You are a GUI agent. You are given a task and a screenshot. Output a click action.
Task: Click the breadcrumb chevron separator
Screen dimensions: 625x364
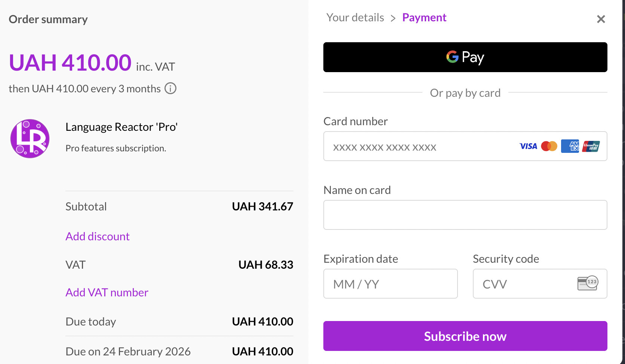[x=393, y=18]
